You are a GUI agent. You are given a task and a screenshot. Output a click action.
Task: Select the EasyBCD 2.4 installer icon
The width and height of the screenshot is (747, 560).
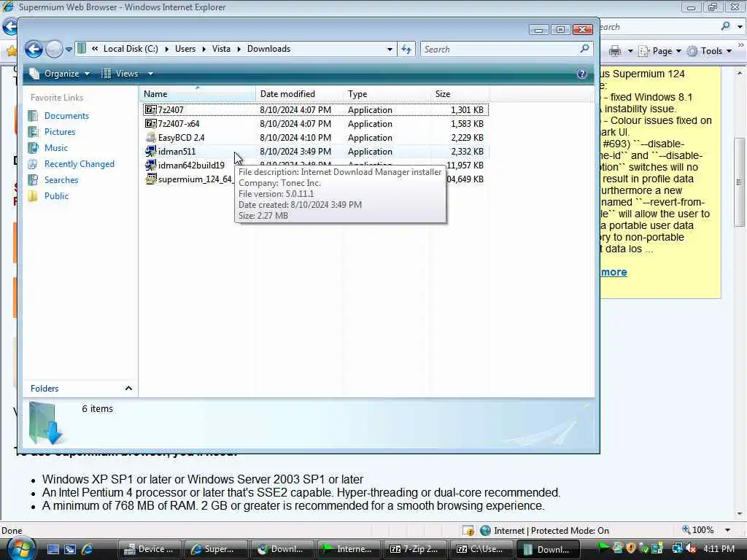click(x=150, y=138)
